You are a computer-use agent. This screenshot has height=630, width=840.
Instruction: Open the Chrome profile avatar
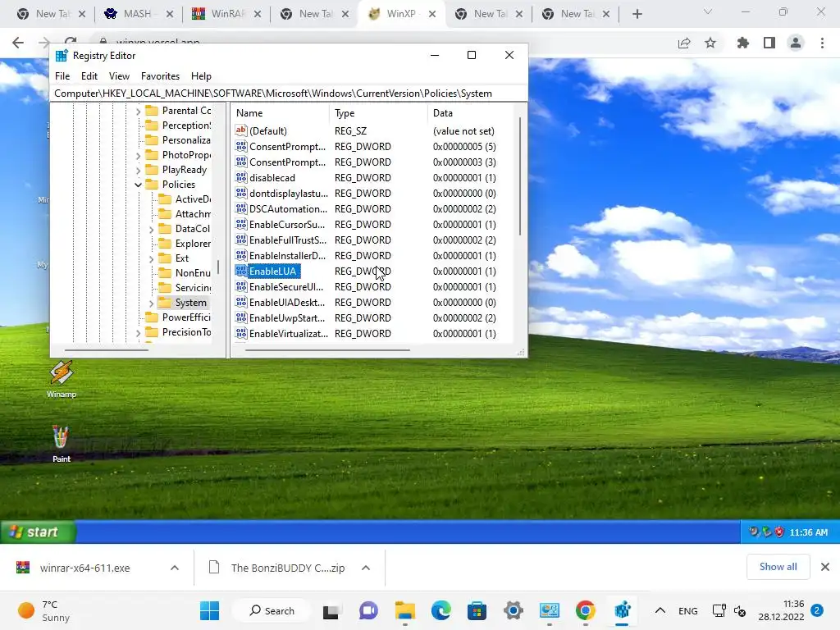coord(796,43)
